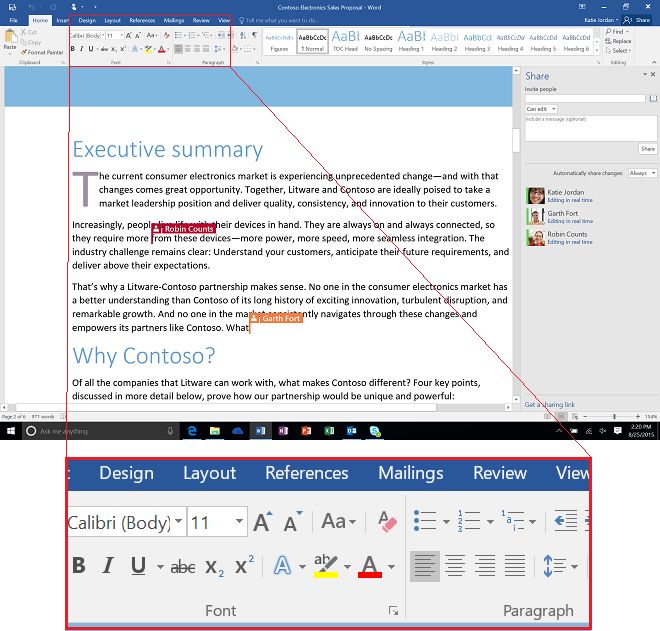Click the Shading paint bucket icon

235,49
